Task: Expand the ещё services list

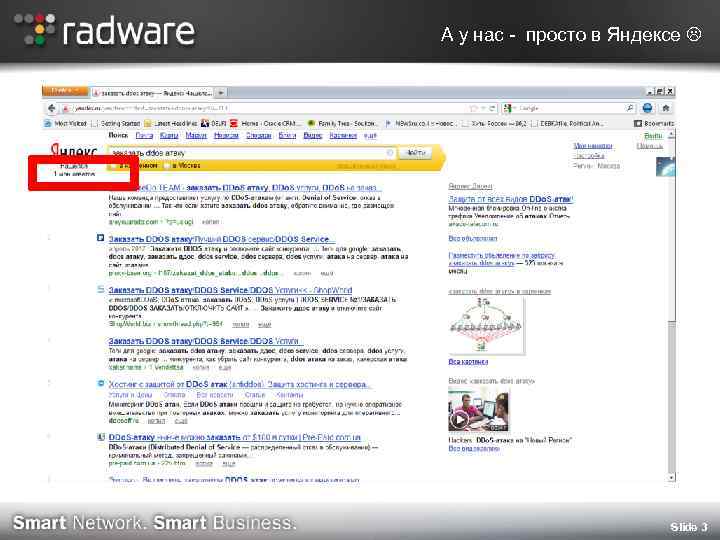Action: coord(371,135)
